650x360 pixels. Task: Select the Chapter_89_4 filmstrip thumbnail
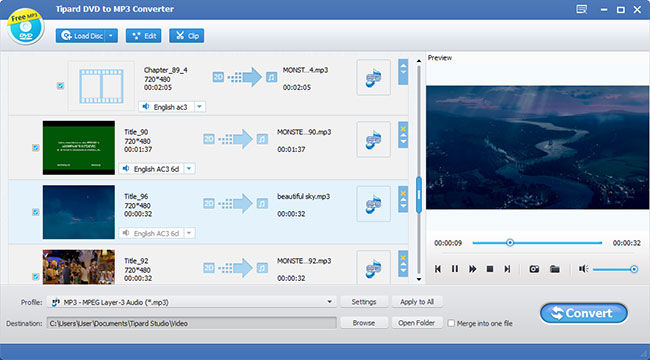pos(101,86)
